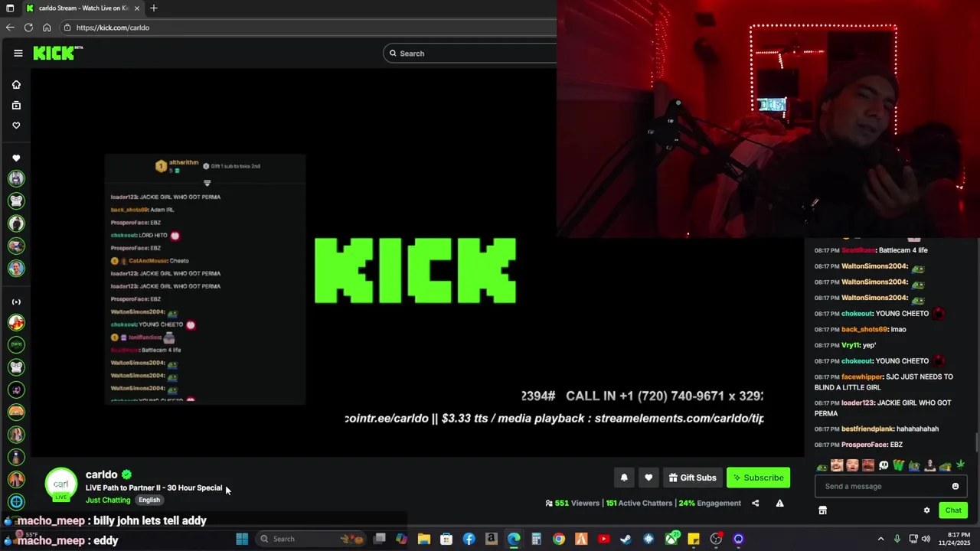Follow carldo with the heart button
The image size is (980, 551).
[648, 478]
